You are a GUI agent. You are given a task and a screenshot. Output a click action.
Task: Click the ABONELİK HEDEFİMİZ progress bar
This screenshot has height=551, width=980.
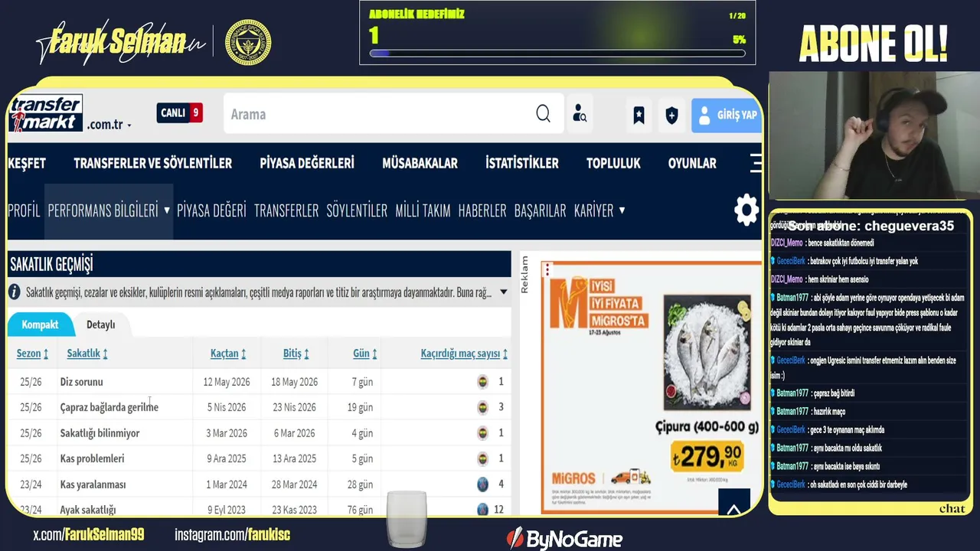[x=557, y=54]
